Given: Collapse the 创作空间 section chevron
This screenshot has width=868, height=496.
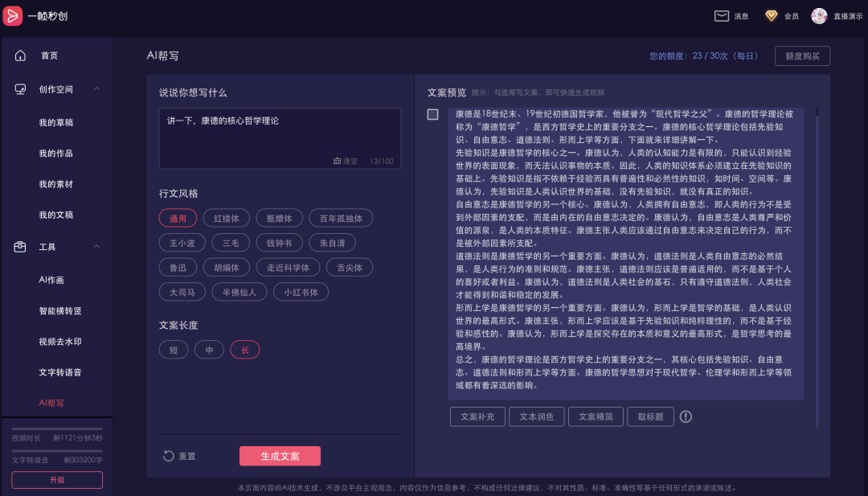Looking at the screenshot, I should (96, 88).
